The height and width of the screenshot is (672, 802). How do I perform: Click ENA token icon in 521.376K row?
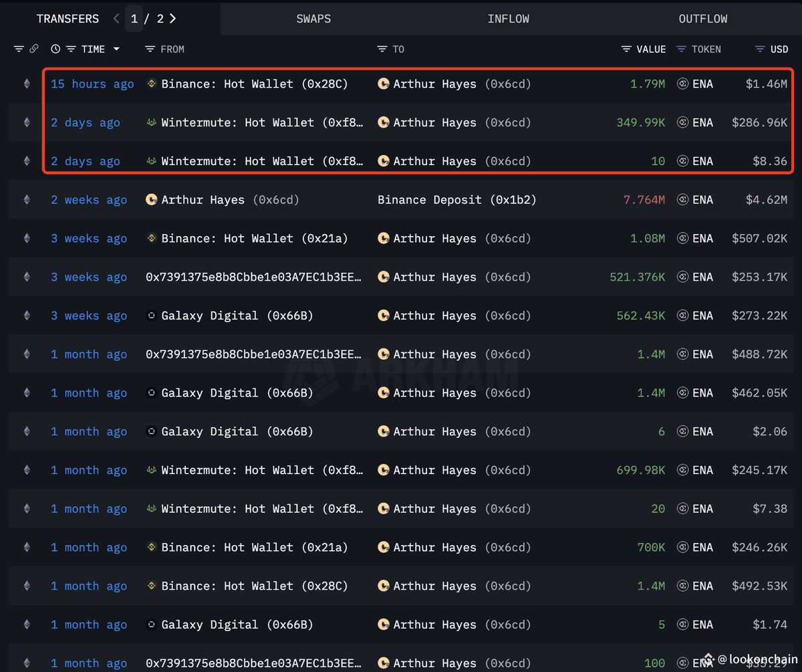coord(683,277)
